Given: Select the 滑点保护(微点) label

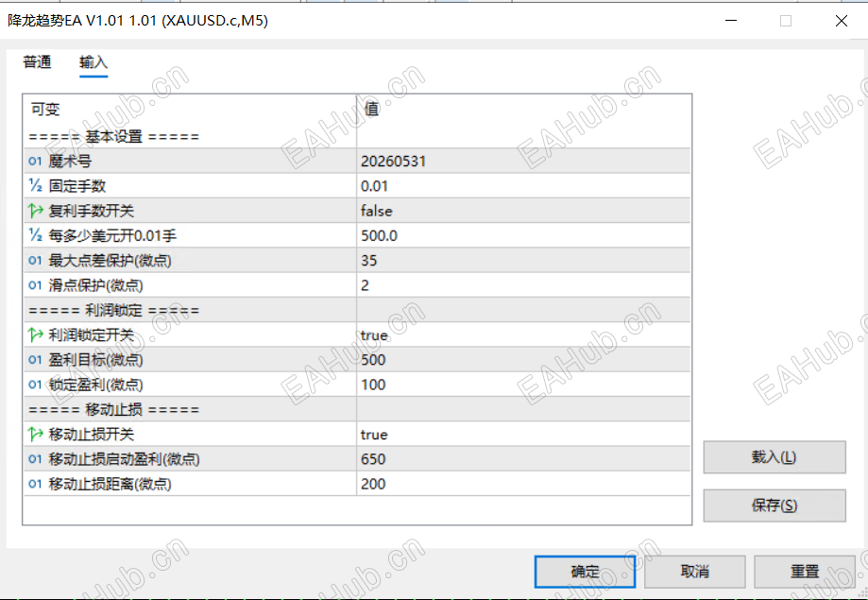Looking at the screenshot, I should click(x=95, y=285).
